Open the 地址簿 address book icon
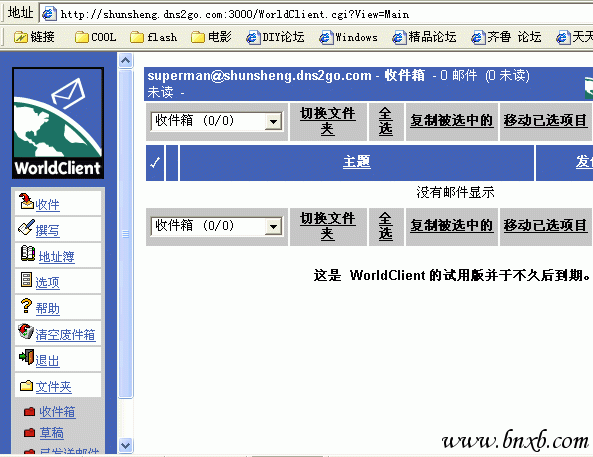The image size is (593, 457). (28, 253)
